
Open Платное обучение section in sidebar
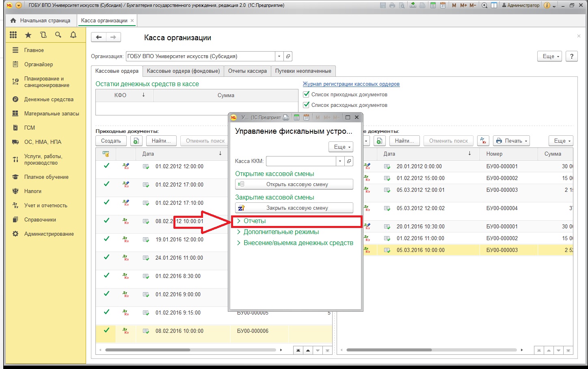pyautogui.click(x=46, y=177)
